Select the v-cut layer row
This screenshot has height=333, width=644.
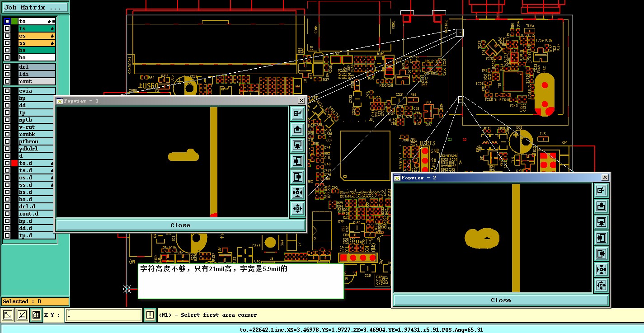37,127
